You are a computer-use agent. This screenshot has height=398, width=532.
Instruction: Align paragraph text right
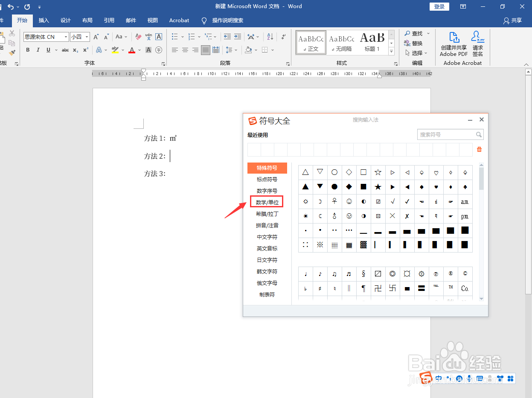pos(195,50)
